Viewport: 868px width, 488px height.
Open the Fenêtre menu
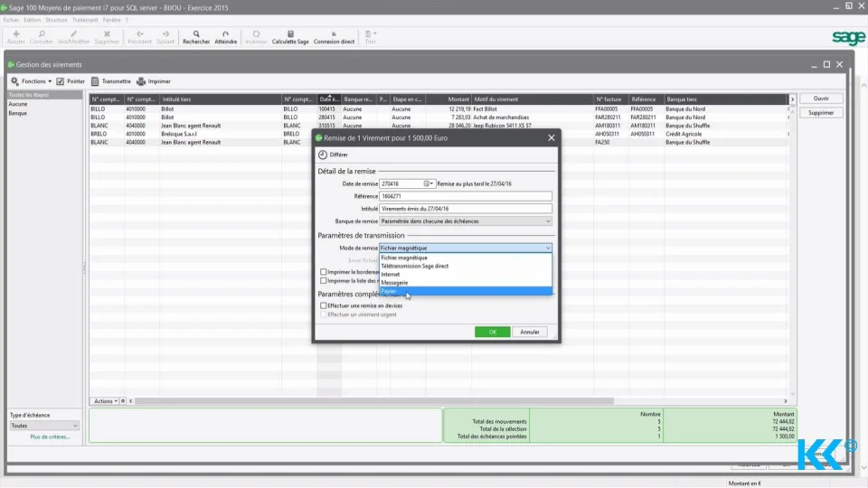coord(112,20)
